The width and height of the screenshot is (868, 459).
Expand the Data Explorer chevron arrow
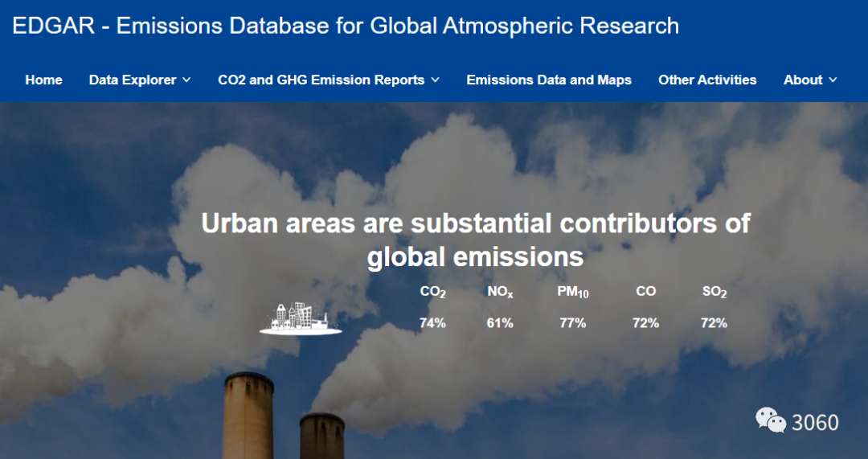pos(186,80)
